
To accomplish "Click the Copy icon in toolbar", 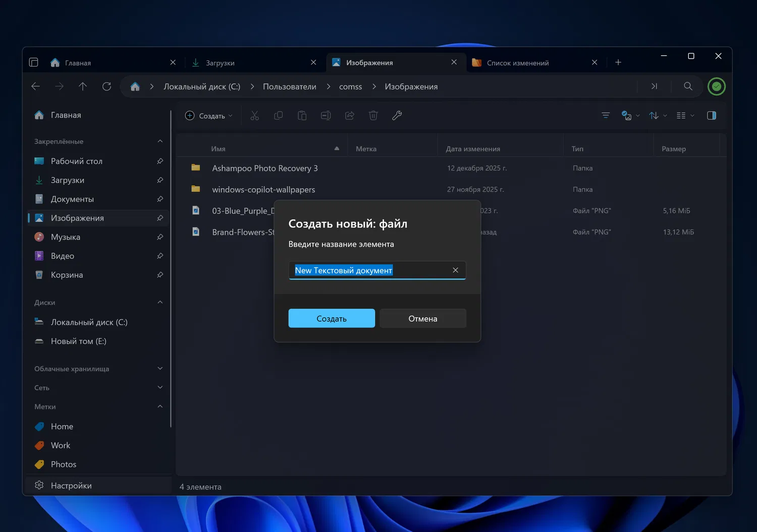I will tap(278, 116).
